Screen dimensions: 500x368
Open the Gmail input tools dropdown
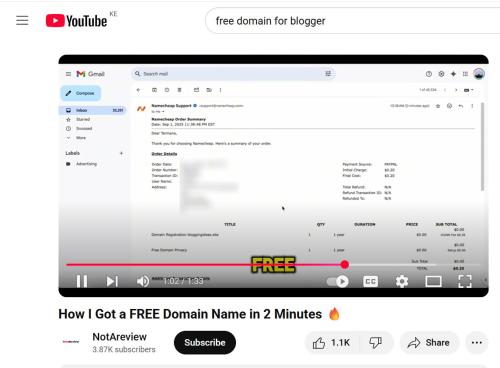coord(469,90)
